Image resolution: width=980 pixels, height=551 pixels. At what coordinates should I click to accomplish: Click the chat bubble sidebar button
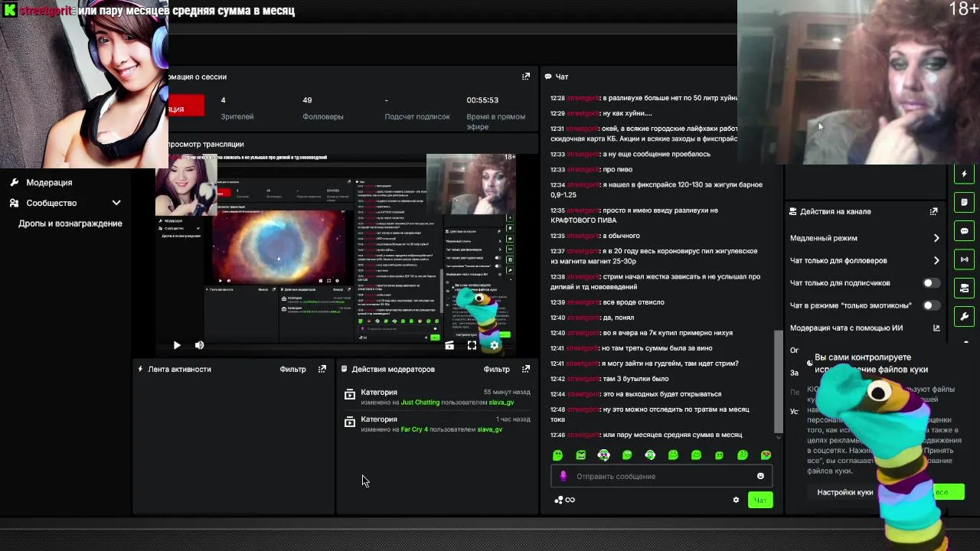pos(964,231)
